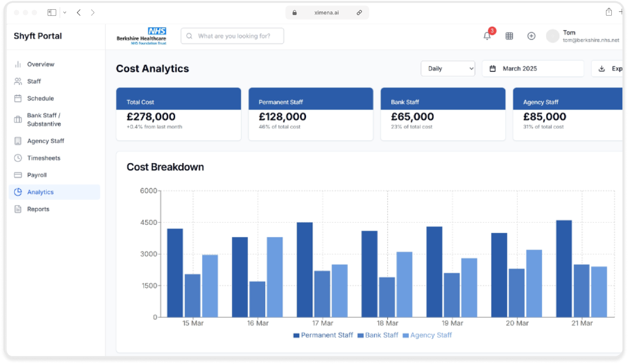Click the export download icon
628x364 pixels.
tap(601, 69)
